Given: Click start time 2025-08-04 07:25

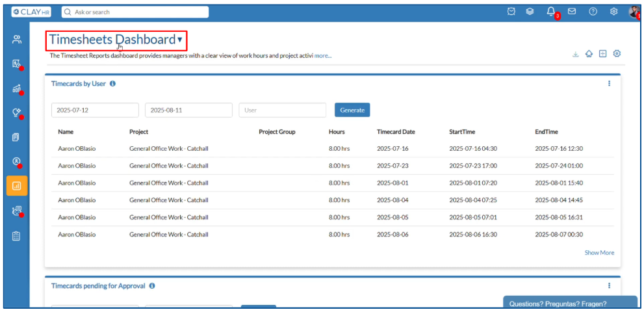Looking at the screenshot, I should [x=473, y=200].
